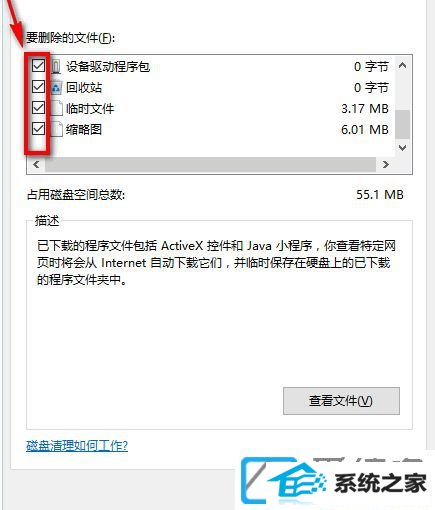Viewport: 435px width, 510px height.
Task: Select the 缩略图 6.01 MB size value
Action: (x=365, y=130)
